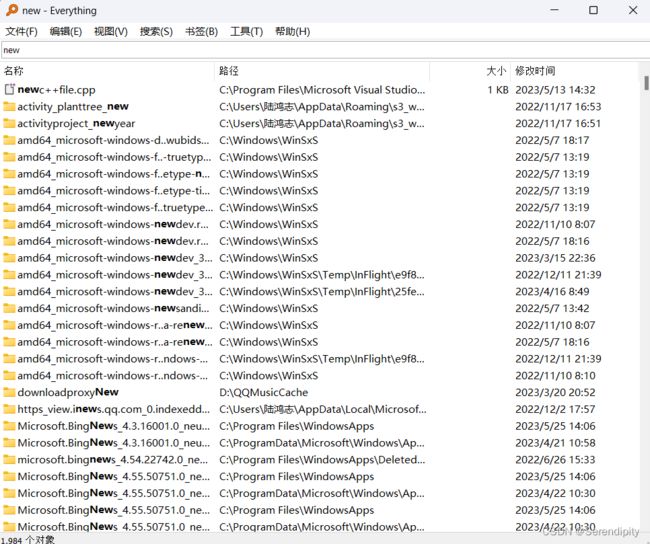Sort by the 路径 column header
The width and height of the screenshot is (650, 544).
pyautogui.click(x=322, y=71)
